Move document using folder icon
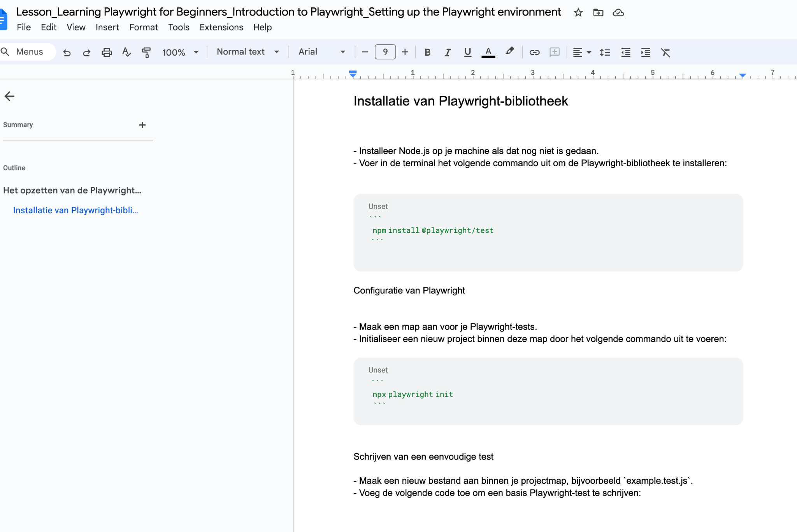Image resolution: width=797 pixels, height=532 pixels. (x=598, y=13)
